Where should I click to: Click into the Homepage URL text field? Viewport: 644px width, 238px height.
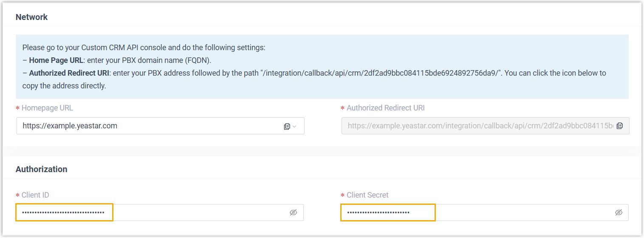point(149,126)
